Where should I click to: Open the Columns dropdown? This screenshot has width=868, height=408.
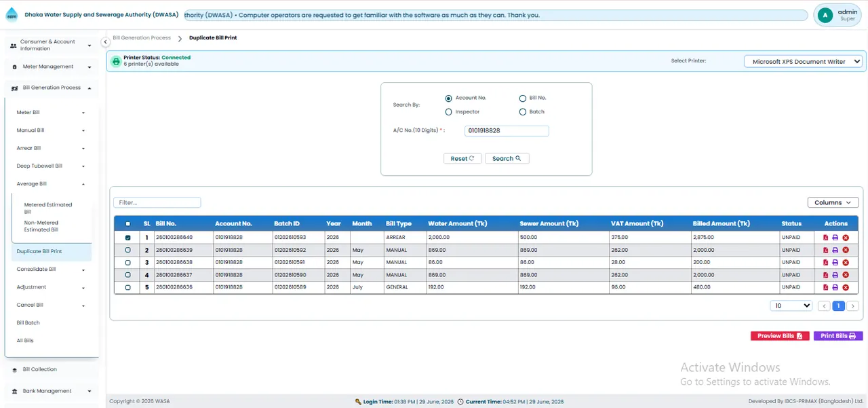pyautogui.click(x=833, y=202)
